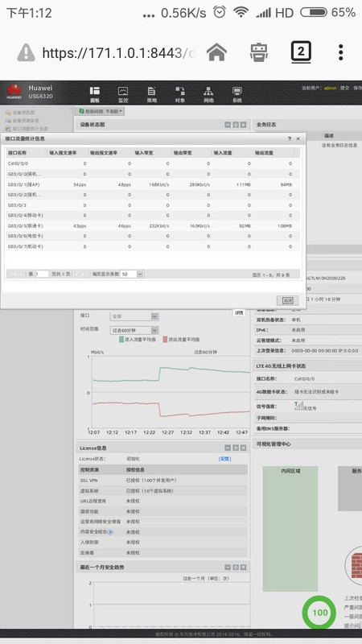Click the 提交 submit link
Viewport: 362px width, 644px height.
point(344,89)
